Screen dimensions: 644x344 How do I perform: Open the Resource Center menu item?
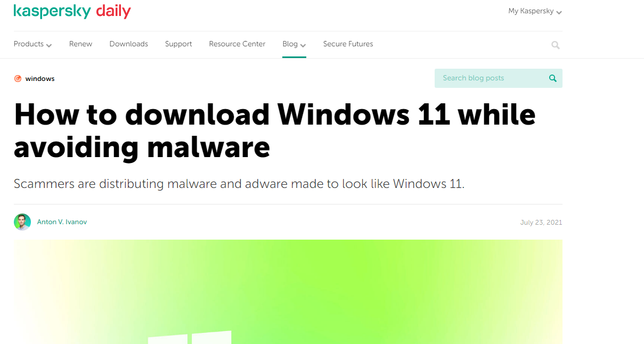point(237,44)
